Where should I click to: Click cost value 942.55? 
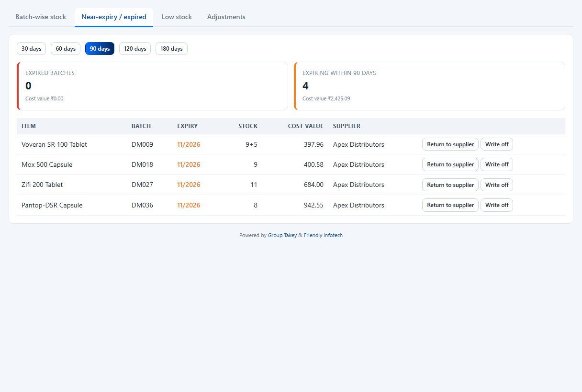pyautogui.click(x=313, y=205)
